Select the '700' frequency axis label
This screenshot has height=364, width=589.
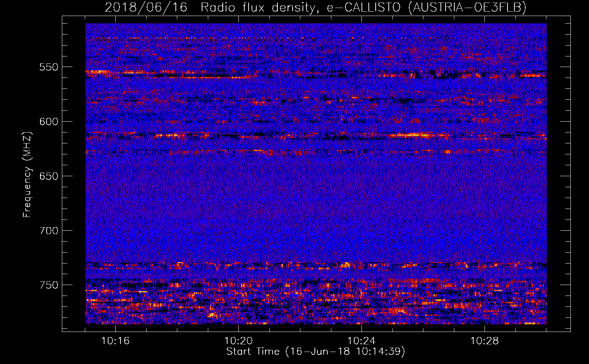(49, 231)
